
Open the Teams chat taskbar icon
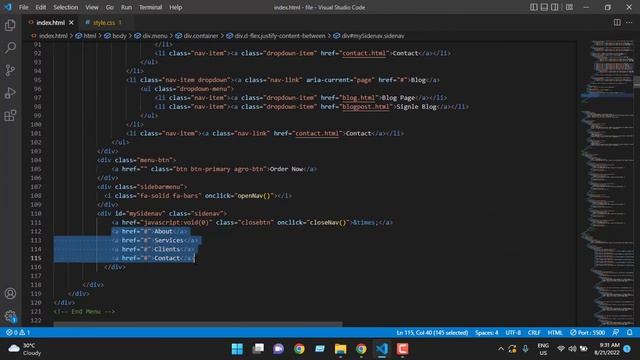[x=278, y=349]
